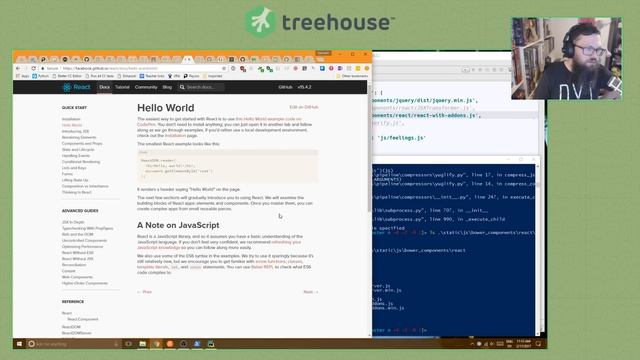This screenshot has width=640, height=360.
Task: Open Rendering Elements in sidebar
Action: [x=79, y=138]
